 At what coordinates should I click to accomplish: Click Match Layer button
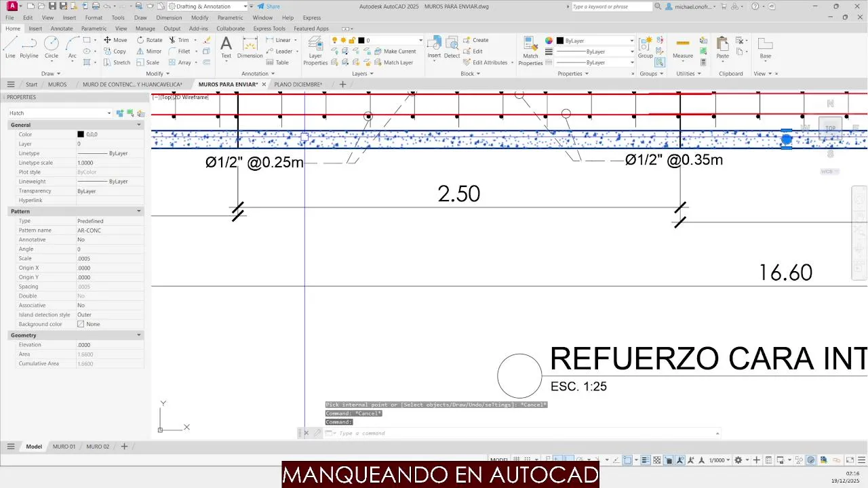click(x=393, y=62)
